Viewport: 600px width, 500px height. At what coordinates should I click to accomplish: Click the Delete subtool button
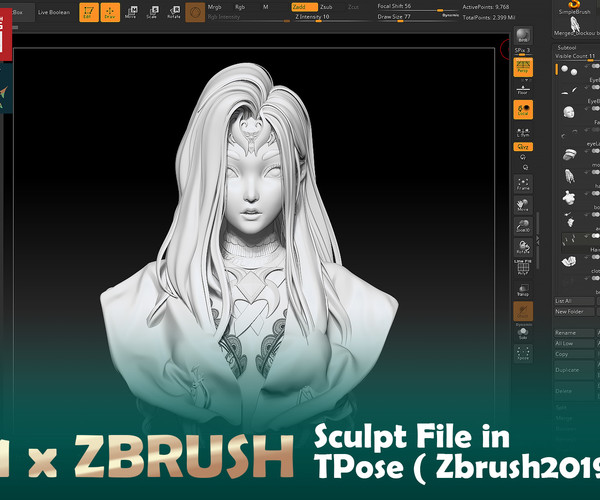pyautogui.click(x=574, y=391)
